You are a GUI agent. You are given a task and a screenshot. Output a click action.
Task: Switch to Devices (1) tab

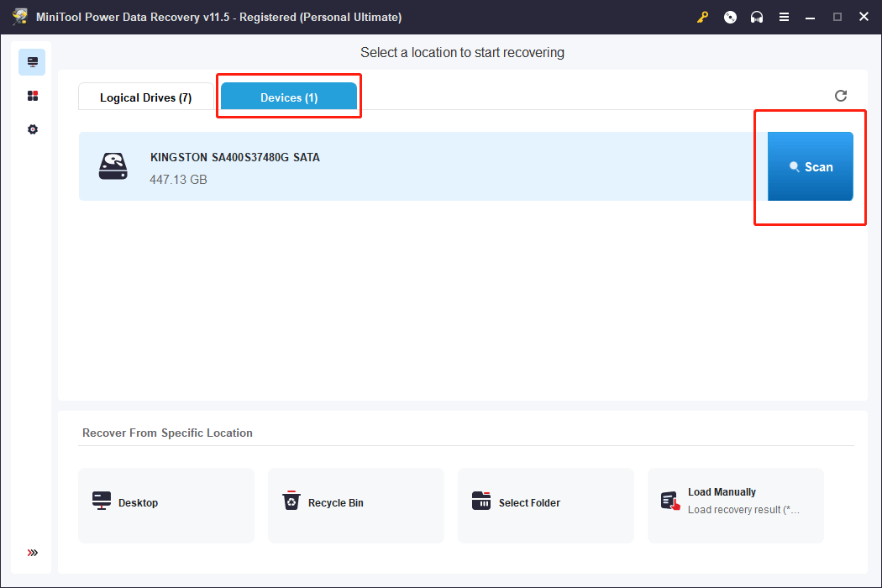289,97
